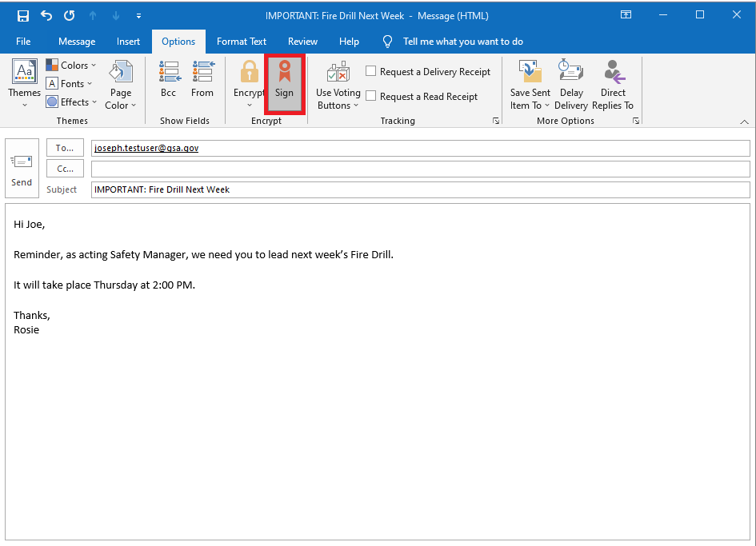Select the Sign icon to digitally sign
The image size is (756, 546).
pos(284,82)
